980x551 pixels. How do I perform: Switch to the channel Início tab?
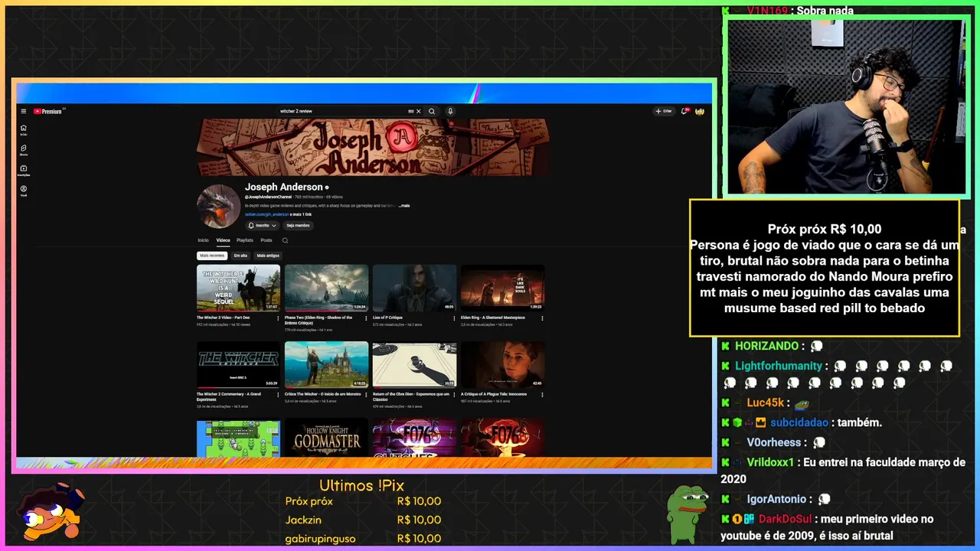tap(203, 240)
